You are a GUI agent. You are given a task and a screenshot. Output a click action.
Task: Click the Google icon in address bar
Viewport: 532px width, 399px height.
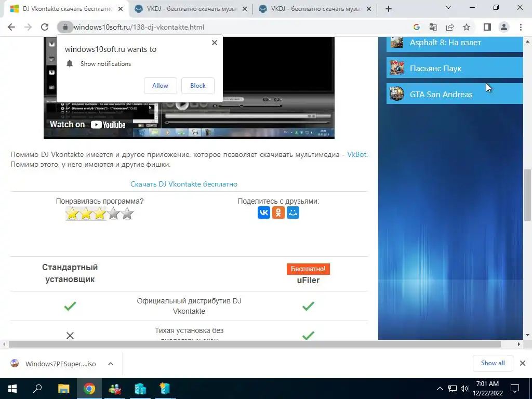coord(416,27)
